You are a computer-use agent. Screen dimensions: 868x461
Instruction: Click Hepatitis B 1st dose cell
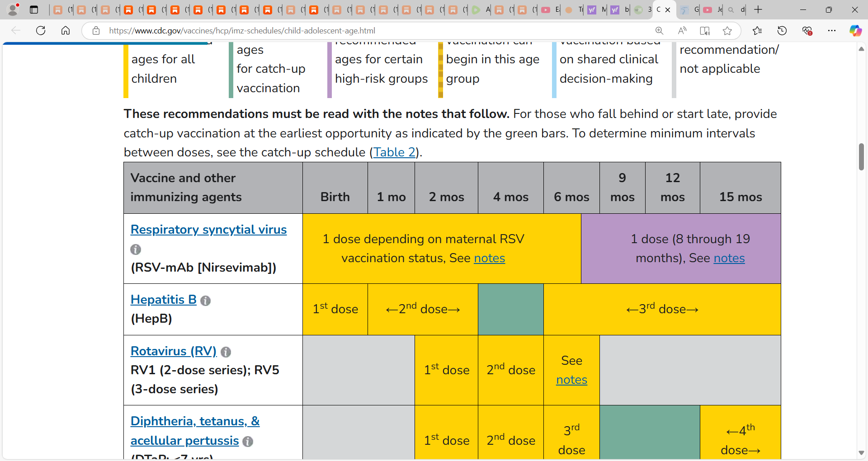click(335, 309)
